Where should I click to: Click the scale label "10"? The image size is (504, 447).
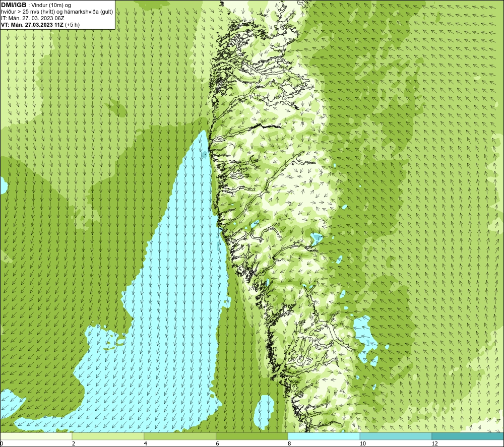click(x=363, y=444)
